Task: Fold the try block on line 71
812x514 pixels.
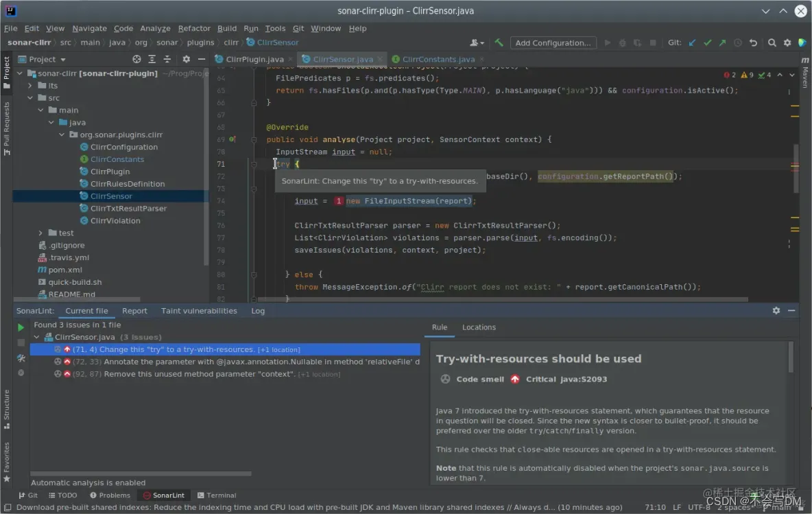Action: coord(254,164)
